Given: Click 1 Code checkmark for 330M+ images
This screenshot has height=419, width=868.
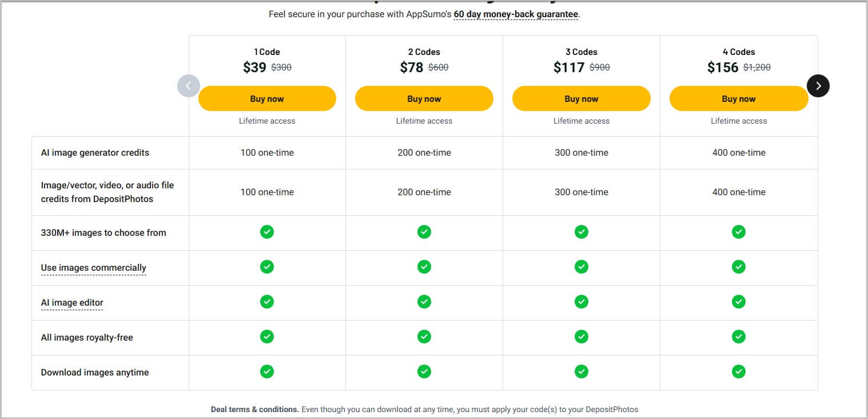Looking at the screenshot, I should pos(267,232).
